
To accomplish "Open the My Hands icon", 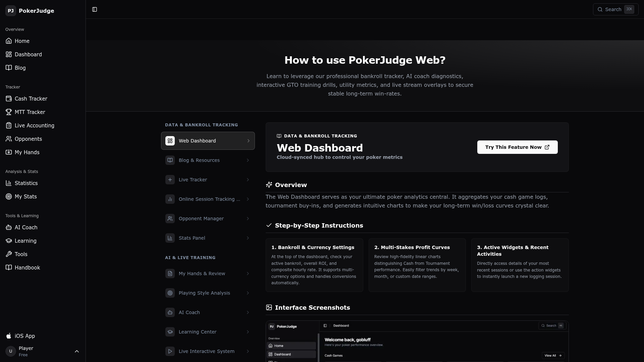I will click(x=9, y=152).
